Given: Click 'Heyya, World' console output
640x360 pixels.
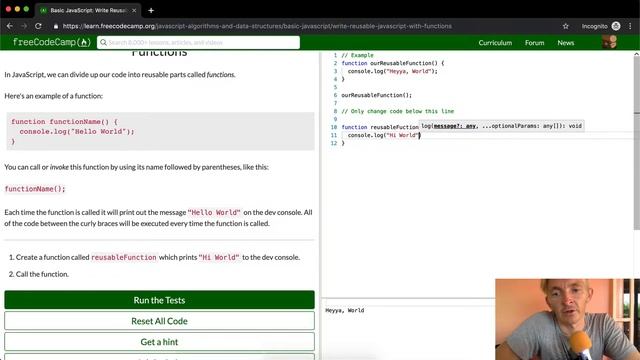Looking at the screenshot, I should [x=344, y=310].
